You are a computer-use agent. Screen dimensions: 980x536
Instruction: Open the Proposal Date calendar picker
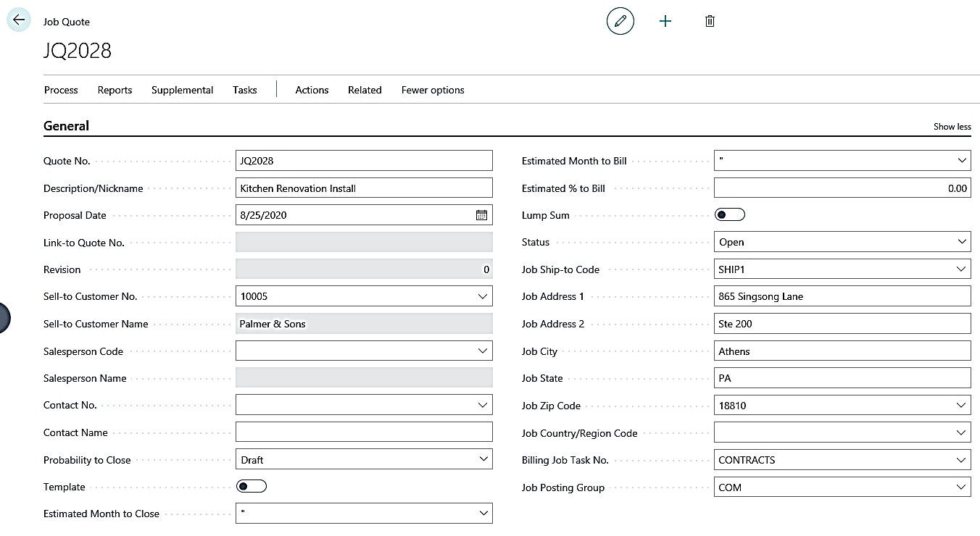(x=481, y=215)
